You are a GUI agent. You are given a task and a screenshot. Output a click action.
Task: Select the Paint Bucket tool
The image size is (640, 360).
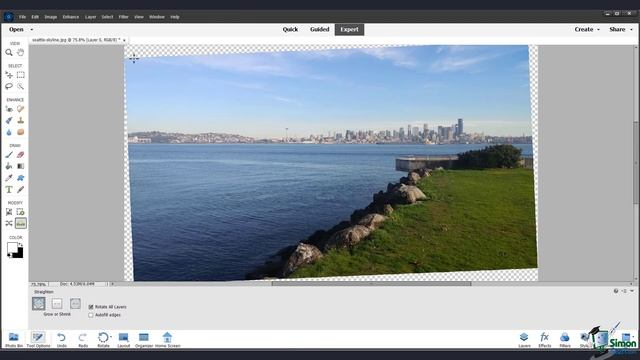pyautogui.click(x=9, y=166)
